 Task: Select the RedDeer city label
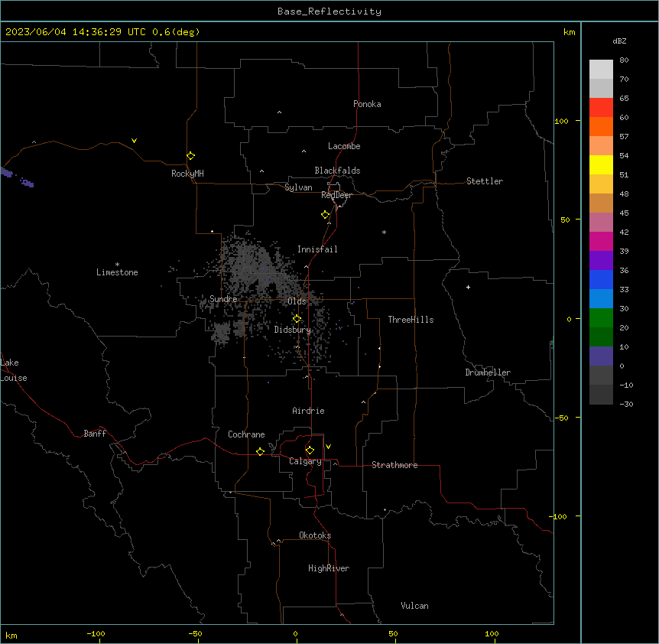click(336, 195)
